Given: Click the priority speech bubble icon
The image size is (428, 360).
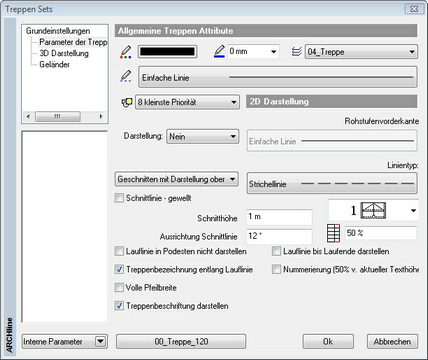Looking at the screenshot, I should tap(127, 102).
